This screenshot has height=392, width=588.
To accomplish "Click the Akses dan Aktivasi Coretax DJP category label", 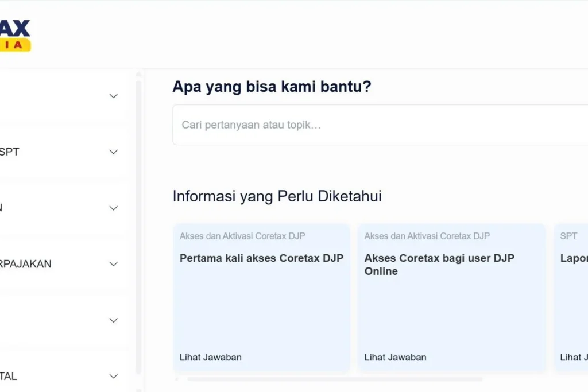I will [241, 236].
